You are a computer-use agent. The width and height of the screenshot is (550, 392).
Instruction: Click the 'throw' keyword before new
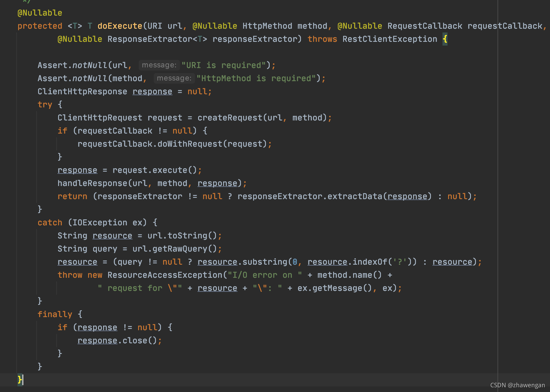70,275
